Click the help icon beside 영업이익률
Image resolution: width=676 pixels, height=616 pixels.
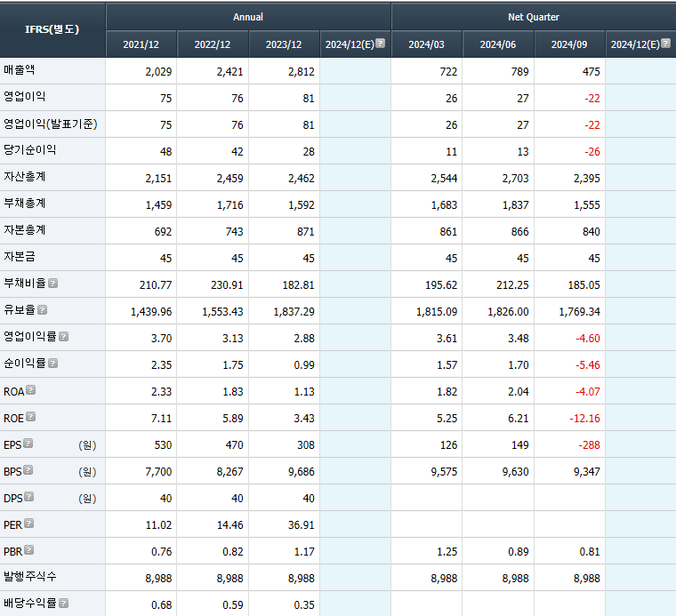(63, 336)
